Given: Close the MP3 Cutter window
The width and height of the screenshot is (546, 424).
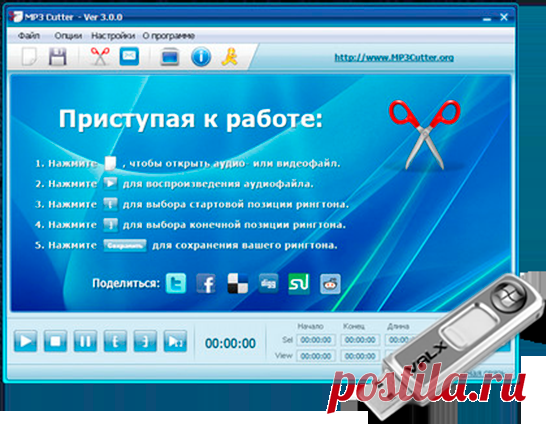Looking at the screenshot, I should pos(504,17).
